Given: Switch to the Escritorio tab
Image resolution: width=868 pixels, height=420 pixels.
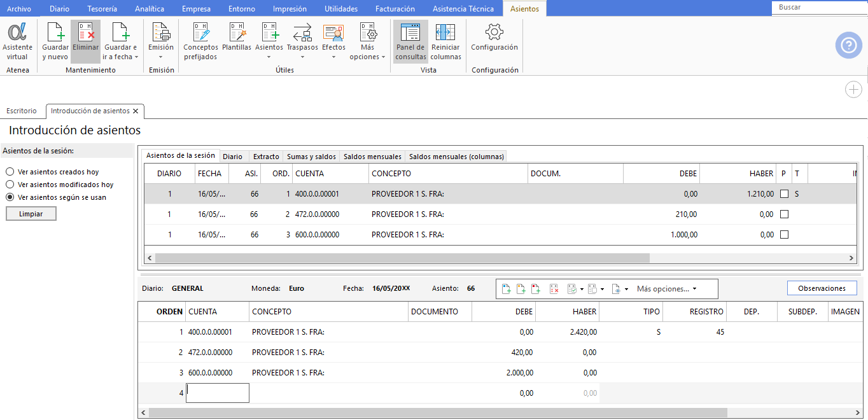Looking at the screenshot, I should pyautogui.click(x=22, y=111).
